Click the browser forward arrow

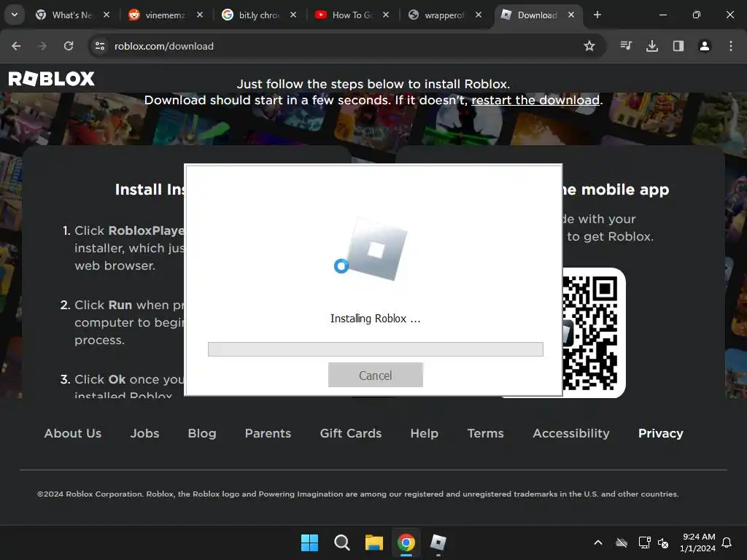point(42,46)
